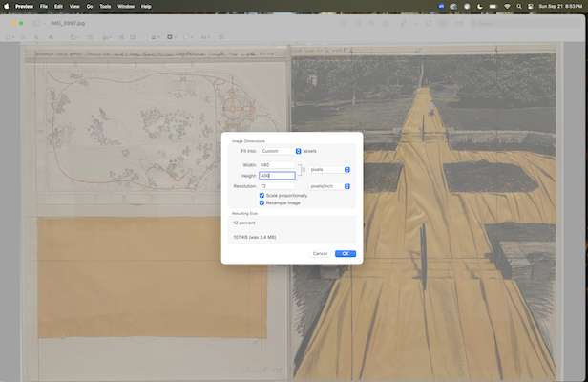
Task: Click the blue circular menu bar icon
Action: (440, 6)
